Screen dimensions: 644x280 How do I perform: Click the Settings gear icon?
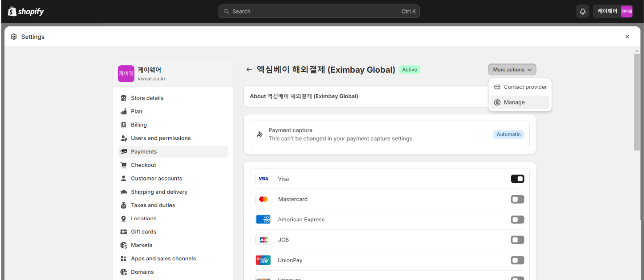click(14, 37)
